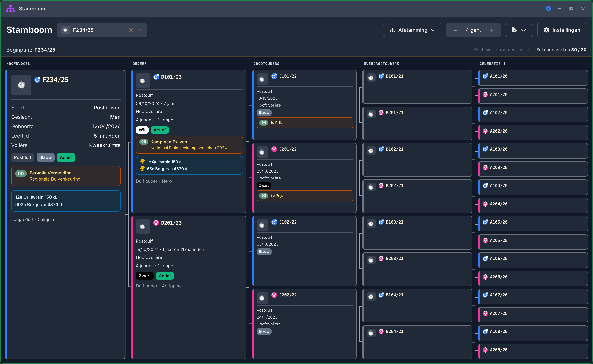Screen dimensions: 593x364
Task: Select the C201/22 female symbol
Action: 274,149
